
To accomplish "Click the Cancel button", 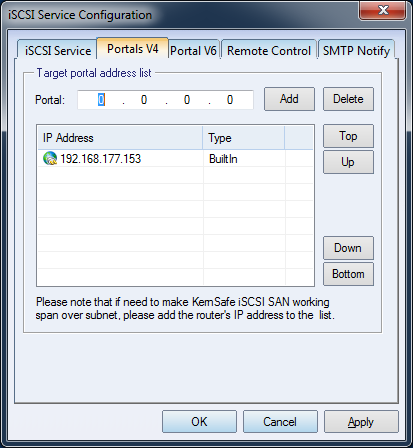I will [x=280, y=422].
